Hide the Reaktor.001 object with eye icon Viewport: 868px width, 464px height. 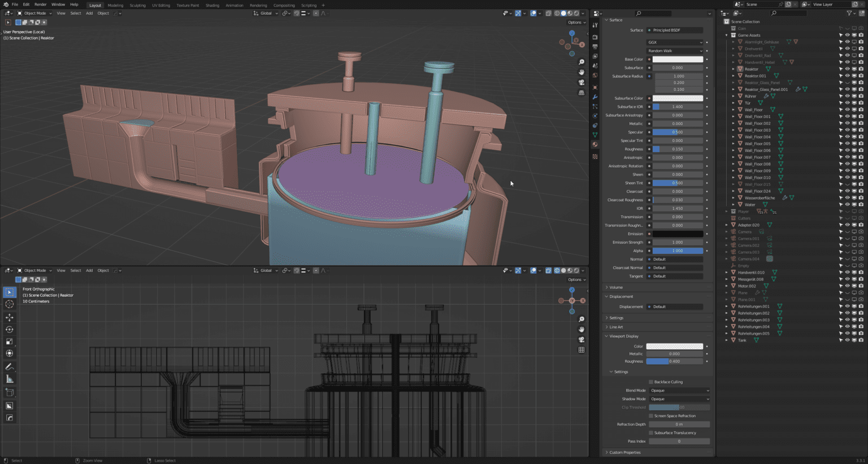click(847, 76)
